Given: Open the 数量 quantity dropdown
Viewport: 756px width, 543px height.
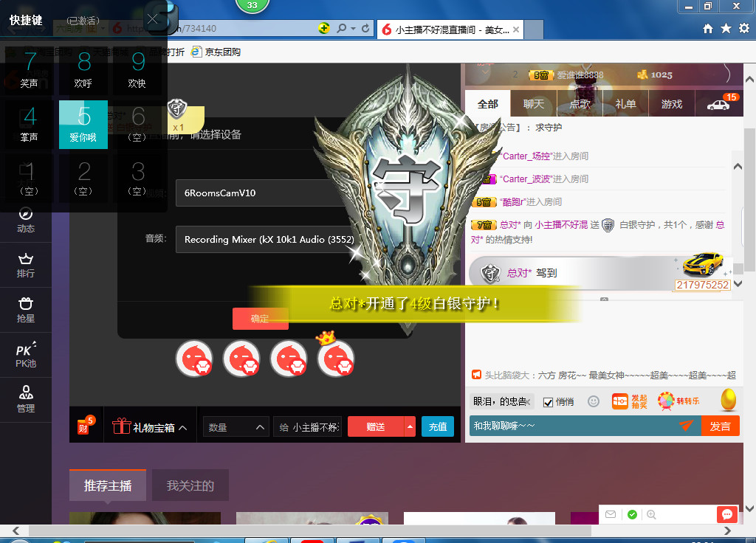Looking at the screenshot, I should pos(236,427).
